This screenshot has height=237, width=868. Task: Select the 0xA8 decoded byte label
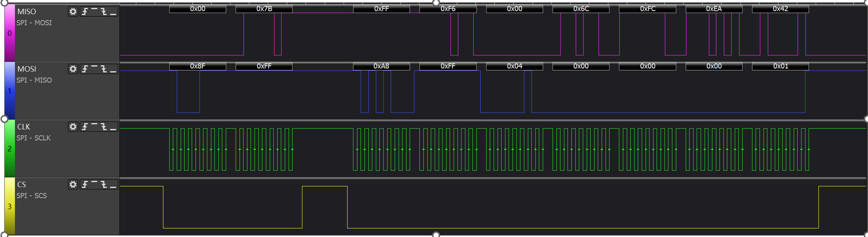point(381,66)
